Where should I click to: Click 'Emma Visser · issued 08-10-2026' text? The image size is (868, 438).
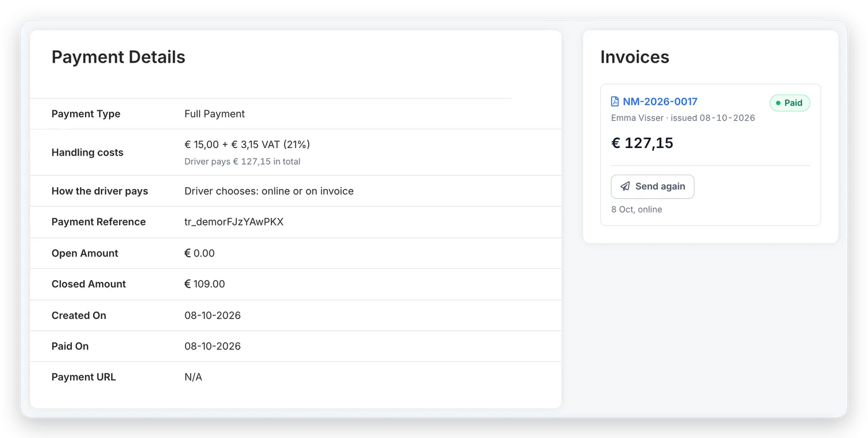click(x=683, y=118)
